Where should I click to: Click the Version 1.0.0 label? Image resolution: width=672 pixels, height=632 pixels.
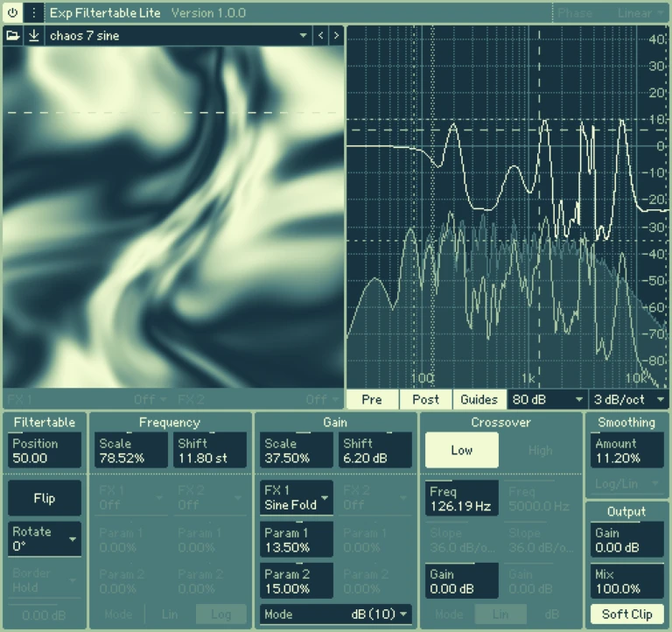point(209,13)
